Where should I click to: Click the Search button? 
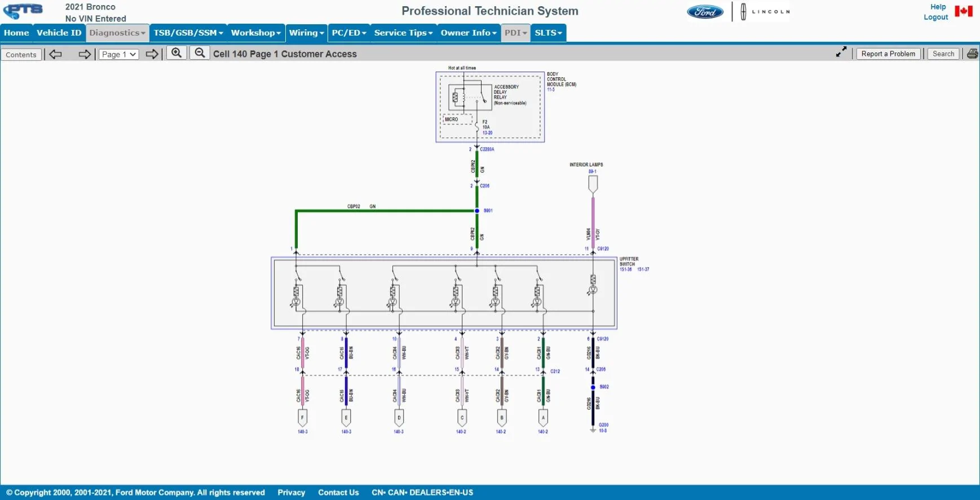(943, 54)
